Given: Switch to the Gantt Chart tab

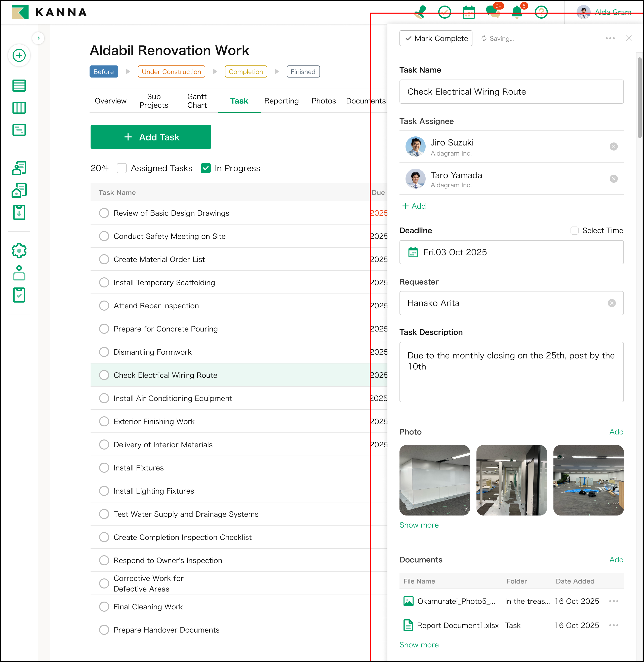Looking at the screenshot, I should pyautogui.click(x=197, y=100).
